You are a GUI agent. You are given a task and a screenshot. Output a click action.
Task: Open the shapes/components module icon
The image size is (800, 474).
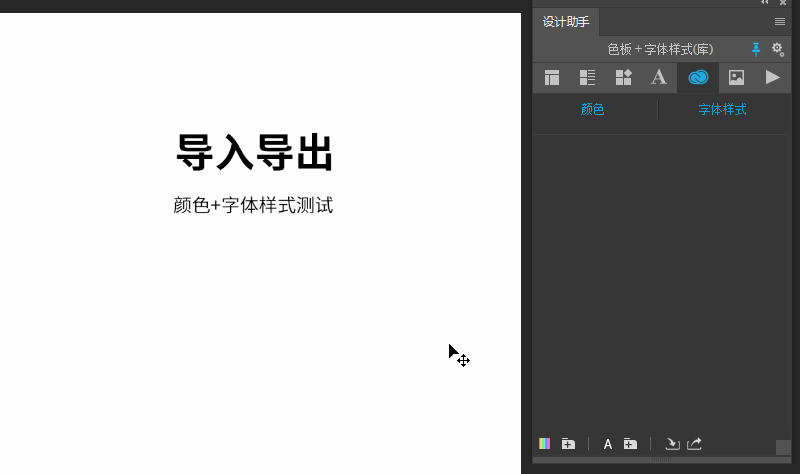pyautogui.click(x=623, y=78)
